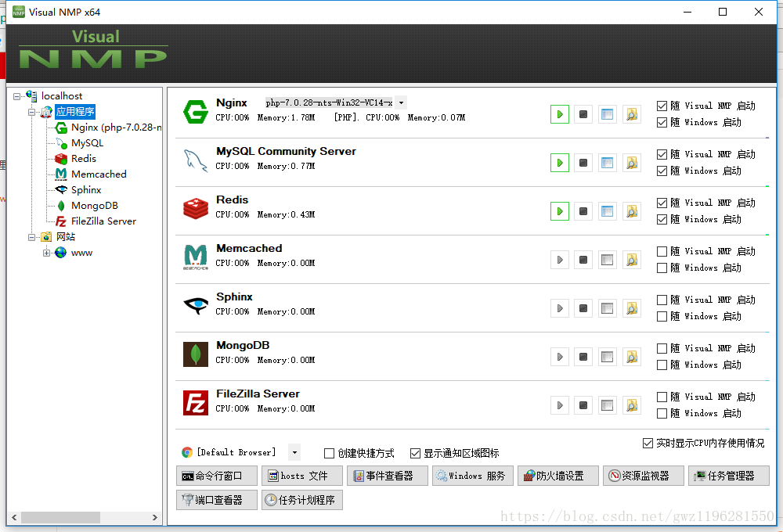Start FileZilla Server
783x532 pixels.
559,404
